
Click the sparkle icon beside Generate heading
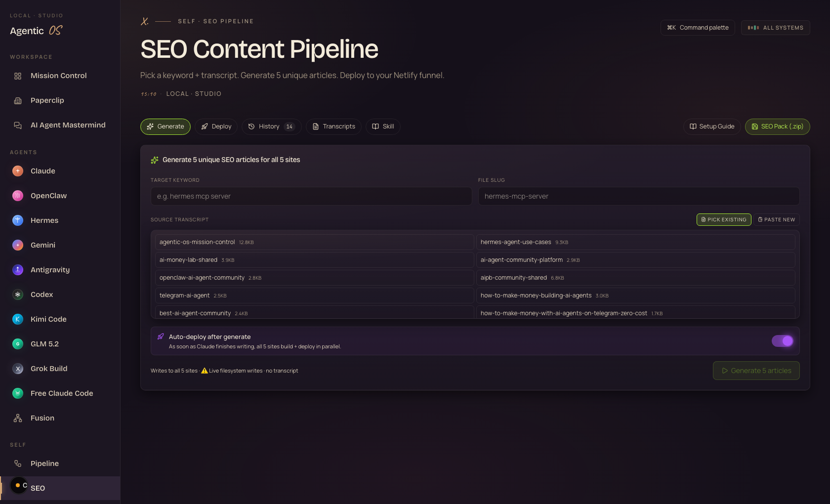click(155, 160)
